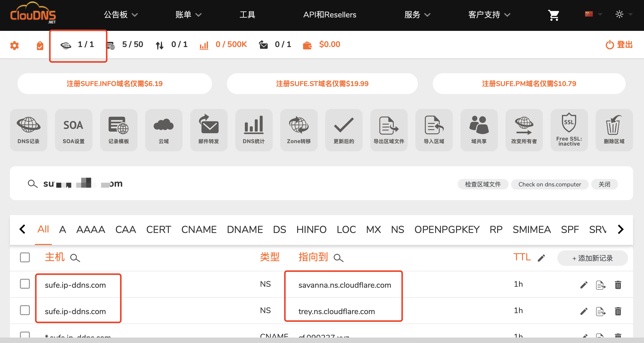Delete the savanna.ns.cloudflare.com record
The height and width of the screenshot is (343, 644).
(x=618, y=285)
